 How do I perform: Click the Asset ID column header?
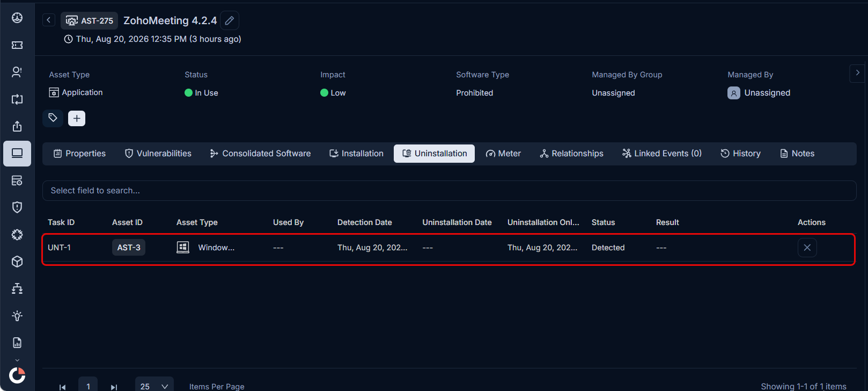127,222
